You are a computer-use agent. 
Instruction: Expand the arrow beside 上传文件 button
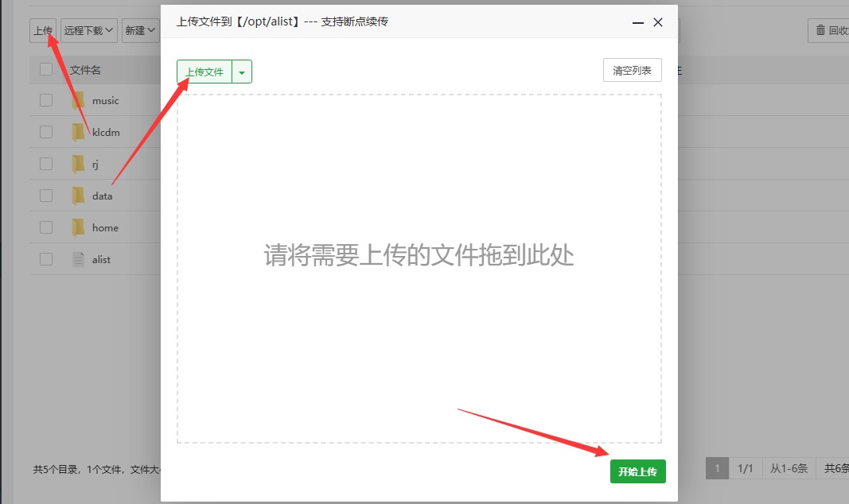point(243,71)
